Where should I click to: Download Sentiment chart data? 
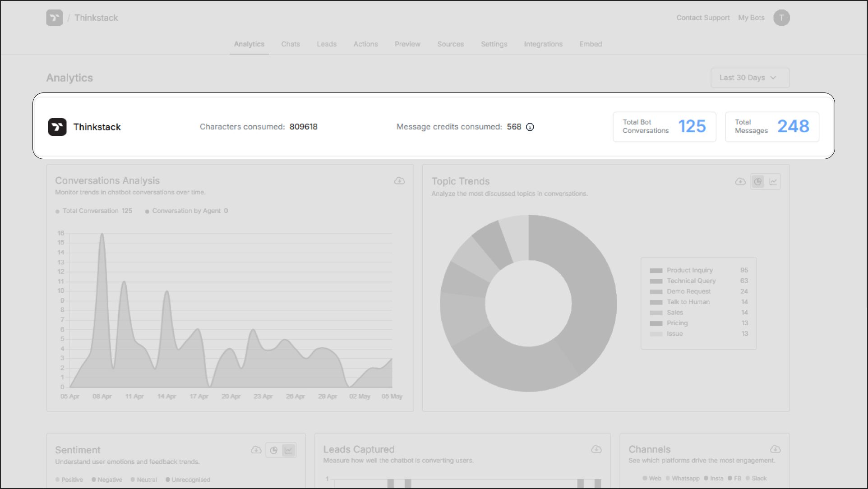[256, 450]
